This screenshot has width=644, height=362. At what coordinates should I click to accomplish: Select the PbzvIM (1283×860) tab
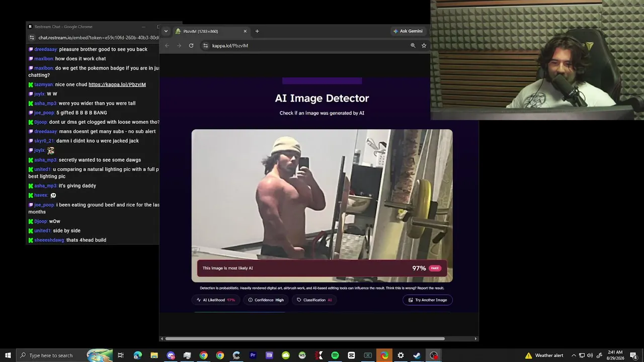(211, 31)
